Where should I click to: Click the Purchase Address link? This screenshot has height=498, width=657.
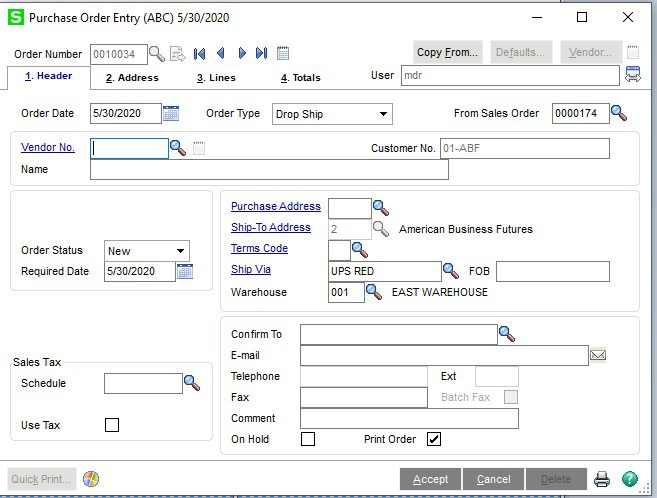tap(276, 206)
